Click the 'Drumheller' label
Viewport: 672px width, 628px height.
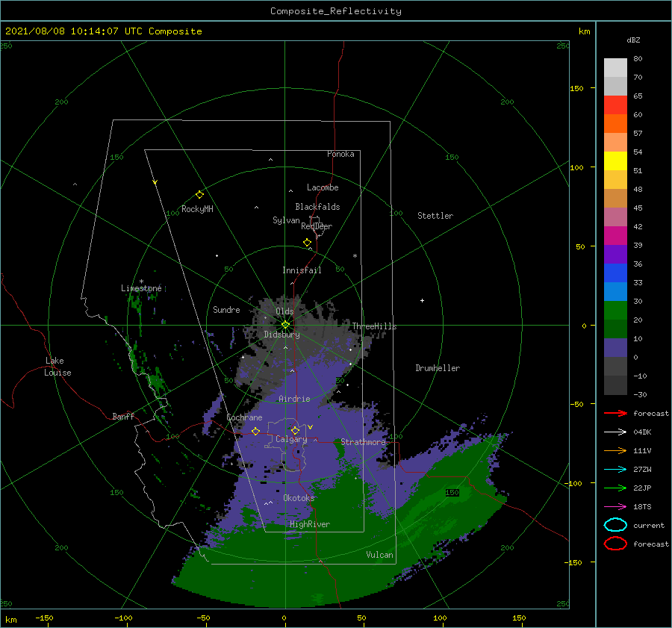(x=438, y=368)
